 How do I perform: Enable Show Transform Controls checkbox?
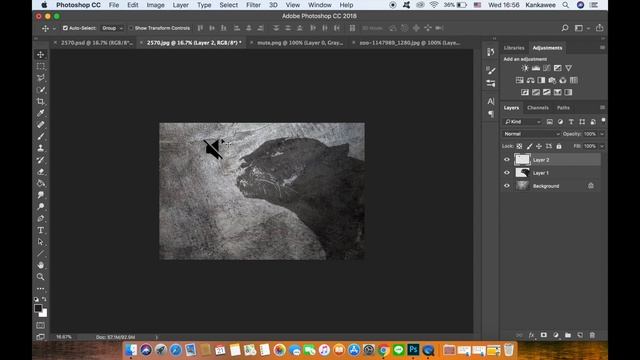tap(131, 28)
